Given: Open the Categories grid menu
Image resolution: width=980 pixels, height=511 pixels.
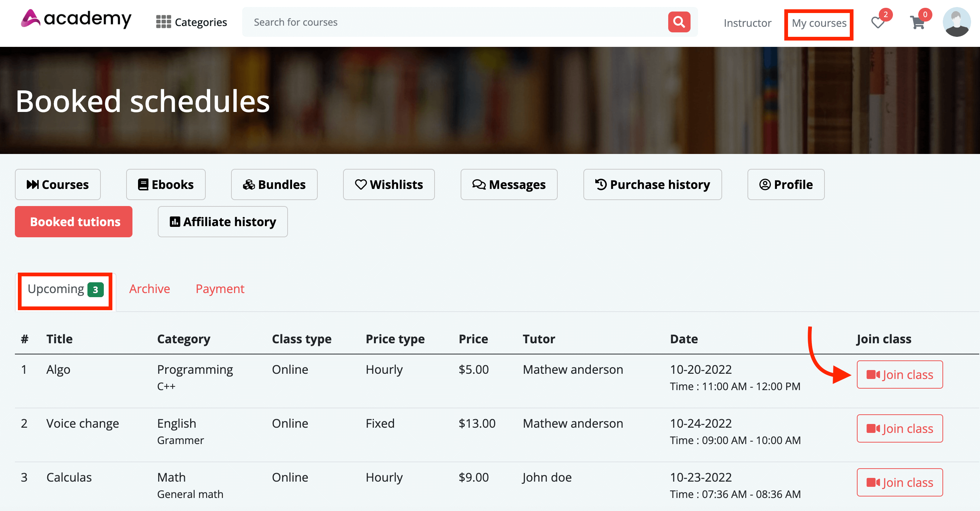Looking at the screenshot, I should pos(191,22).
